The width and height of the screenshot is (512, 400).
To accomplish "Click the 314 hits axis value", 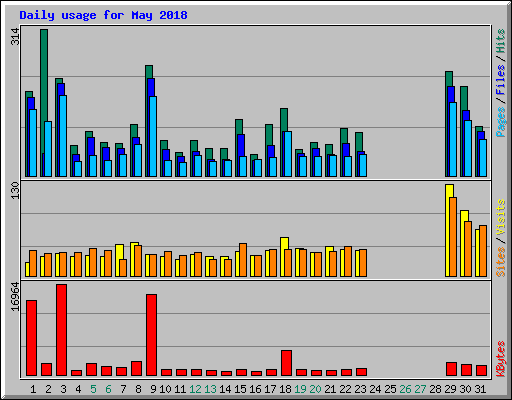I will (x=15, y=36).
